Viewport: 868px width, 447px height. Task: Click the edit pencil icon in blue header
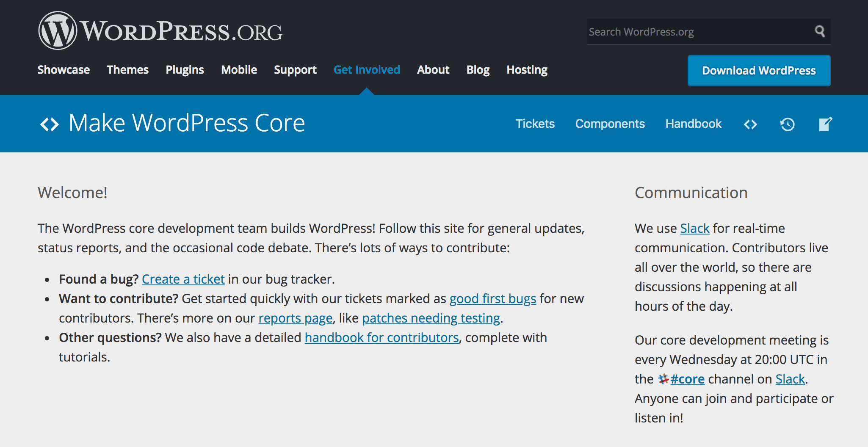pyautogui.click(x=825, y=124)
